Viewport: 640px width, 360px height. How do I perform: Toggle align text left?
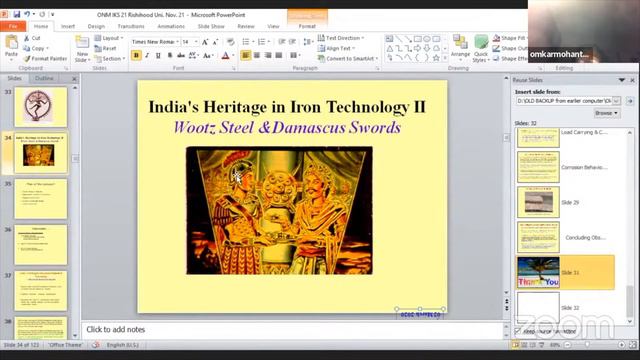[246, 55]
